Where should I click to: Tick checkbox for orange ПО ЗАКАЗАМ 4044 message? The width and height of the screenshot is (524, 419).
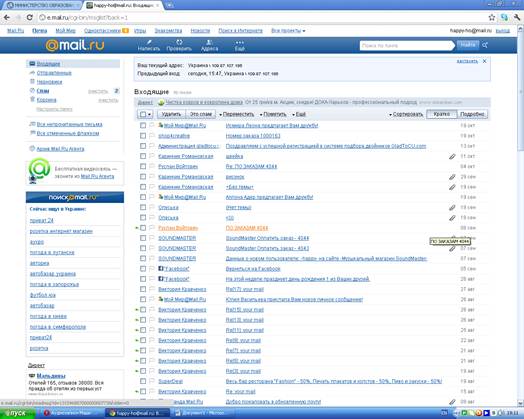(x=143, y=228)
